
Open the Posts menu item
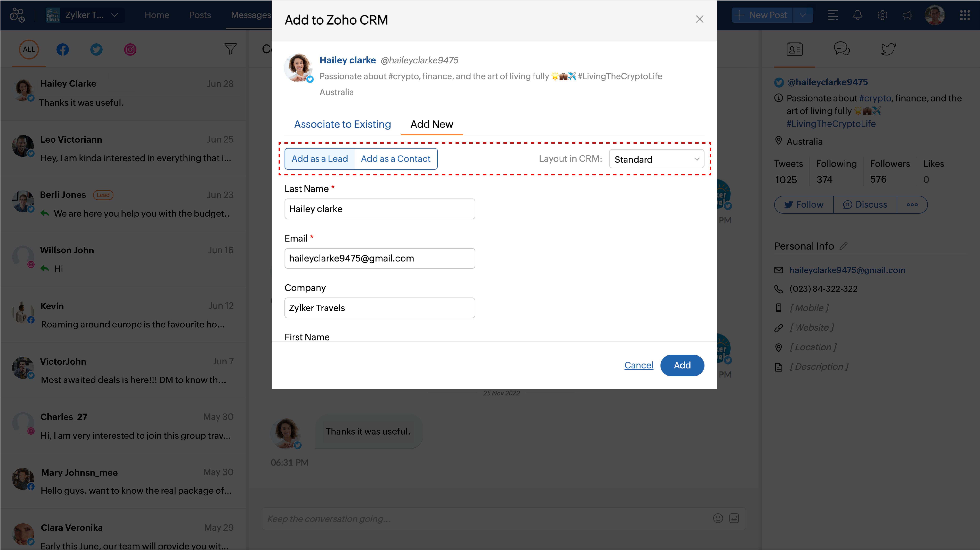[200, 15]
